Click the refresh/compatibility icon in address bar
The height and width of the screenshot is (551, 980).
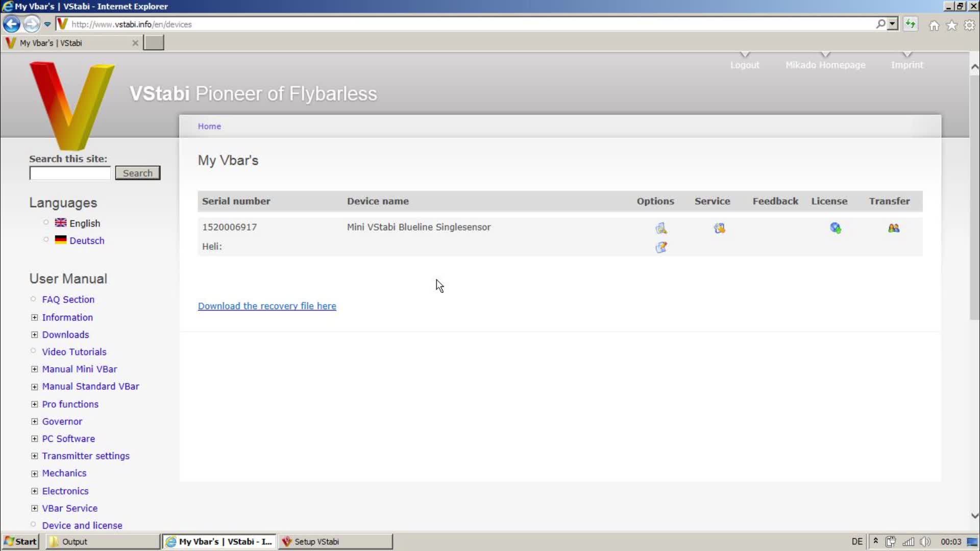coord(911,24)
